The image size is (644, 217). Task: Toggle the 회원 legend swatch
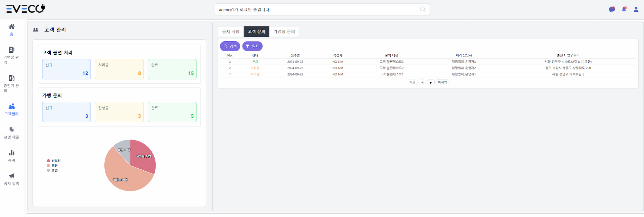pyautogui.click(x=48, y=166)
